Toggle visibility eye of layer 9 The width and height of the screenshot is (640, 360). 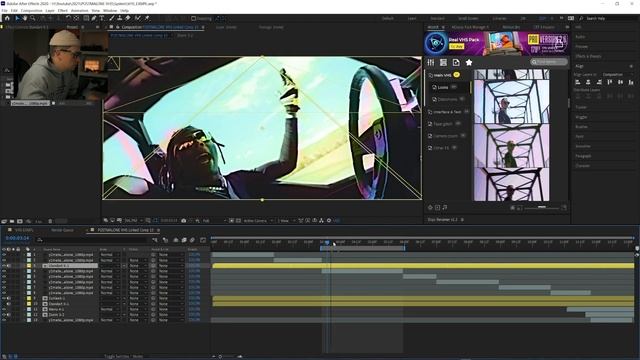pos(4,298)
